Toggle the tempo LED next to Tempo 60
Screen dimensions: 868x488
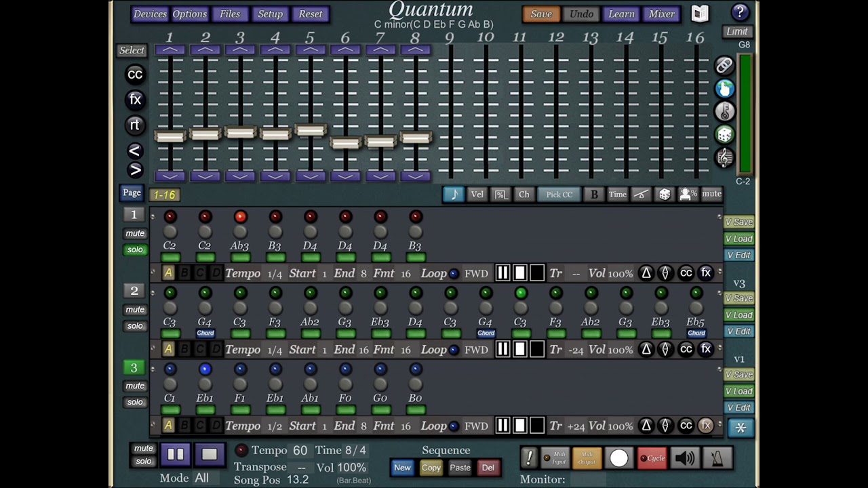coord(241,450)
